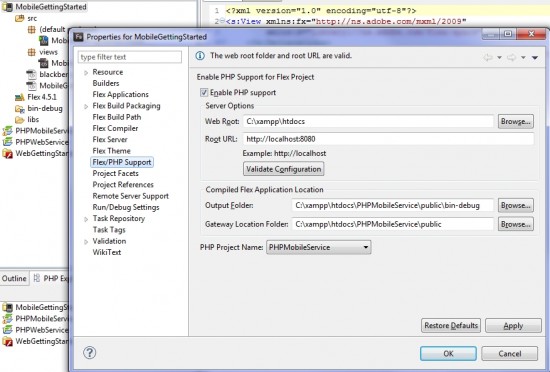Screen dimensions: 550x372
Task: Click Browse for Gateway Location Folder
Action: [516, 224]
